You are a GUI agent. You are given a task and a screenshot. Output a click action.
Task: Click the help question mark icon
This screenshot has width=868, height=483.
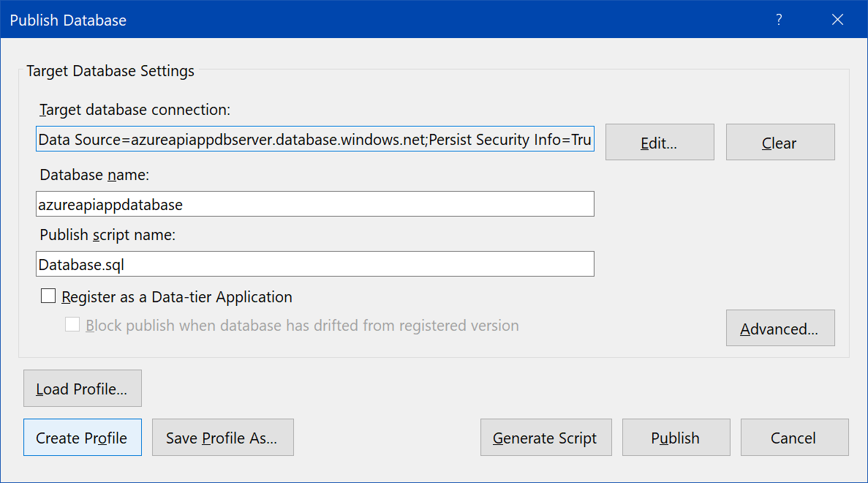779,20
